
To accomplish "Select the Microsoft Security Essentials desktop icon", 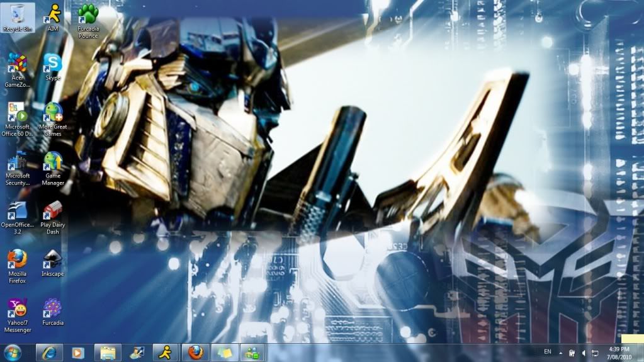I will click(18, 162).
